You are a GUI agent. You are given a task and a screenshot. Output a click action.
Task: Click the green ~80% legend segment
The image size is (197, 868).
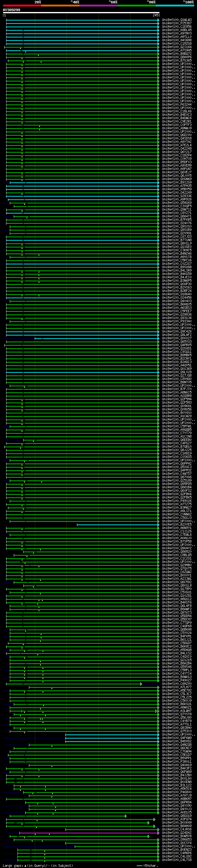tap(137, 6)
